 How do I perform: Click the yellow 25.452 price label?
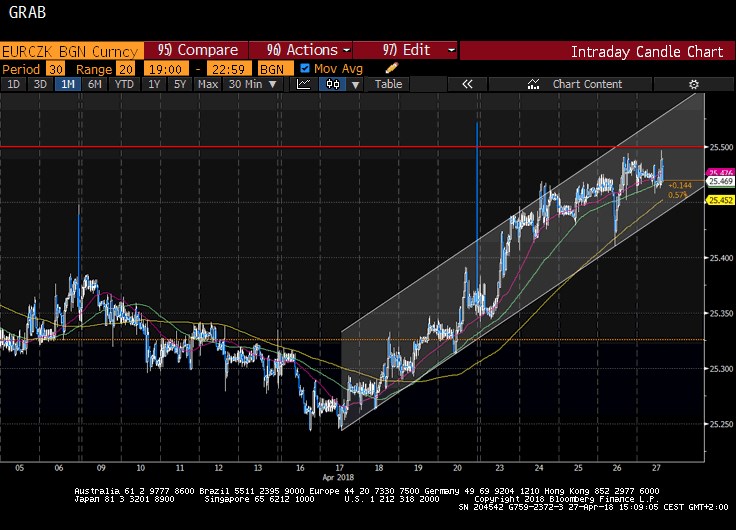pos(721,200)
